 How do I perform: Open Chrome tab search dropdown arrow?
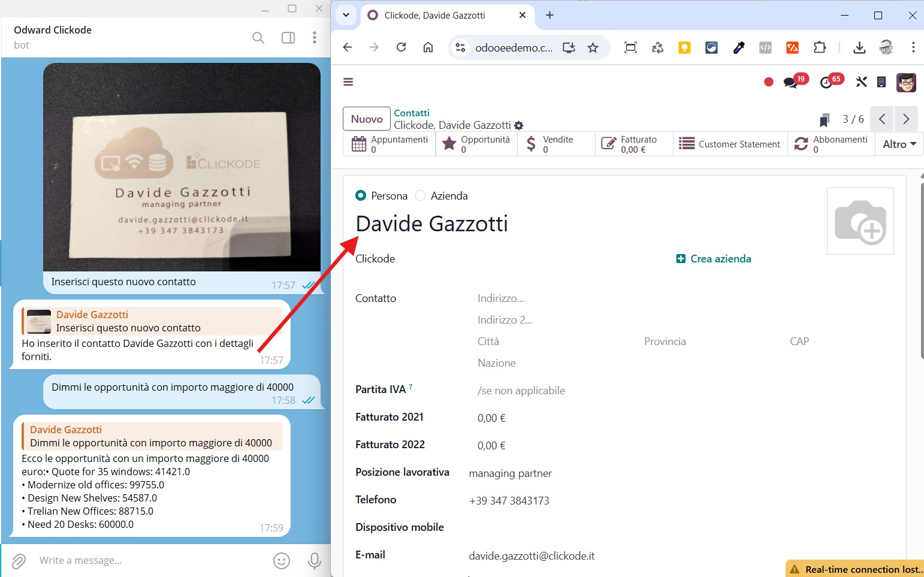coord(346,15)
